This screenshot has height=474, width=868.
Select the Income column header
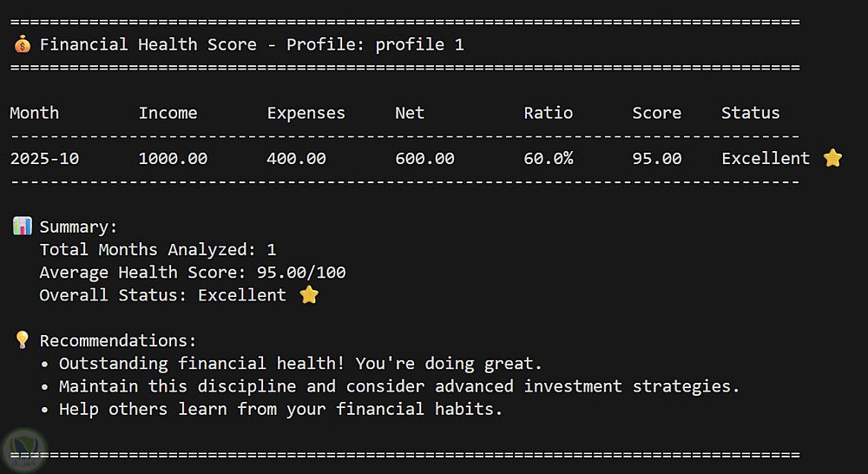(x=168, y=113)
